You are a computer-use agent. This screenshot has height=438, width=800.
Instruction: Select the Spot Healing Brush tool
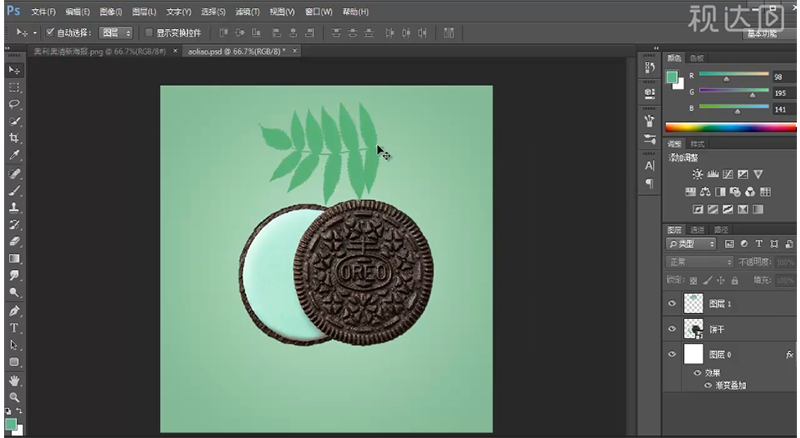pos(14,174)
